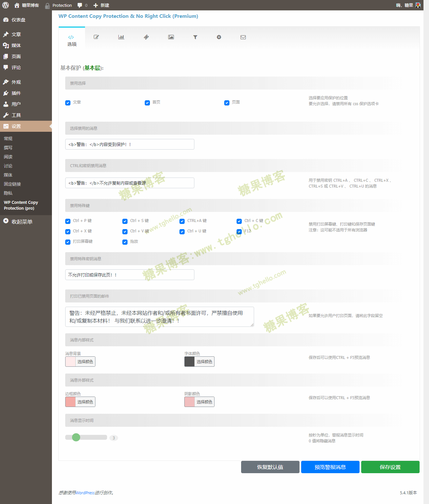Toggle the Ctrl + C 键 checkbox

pyautogui.click(x=239, y=221)
